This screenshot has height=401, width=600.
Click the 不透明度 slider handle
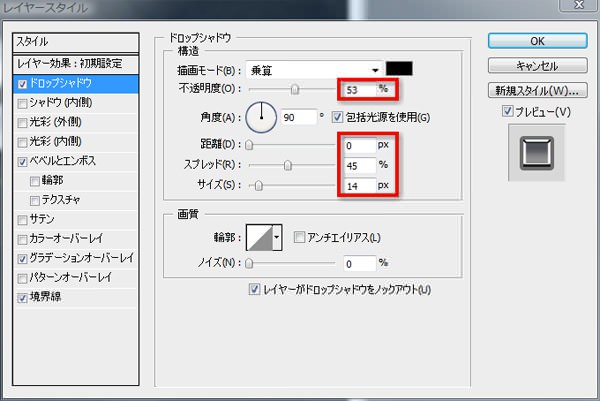[x=295, y=90]
